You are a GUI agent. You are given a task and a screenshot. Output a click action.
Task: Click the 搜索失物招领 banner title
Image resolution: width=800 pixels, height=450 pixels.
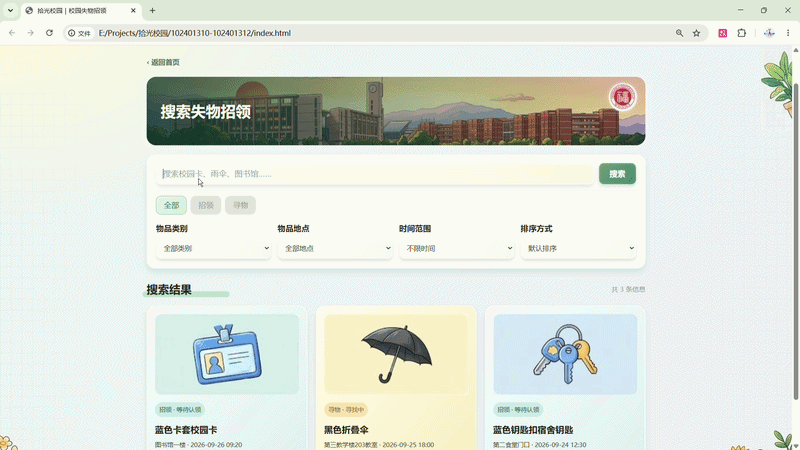point(206,112)
